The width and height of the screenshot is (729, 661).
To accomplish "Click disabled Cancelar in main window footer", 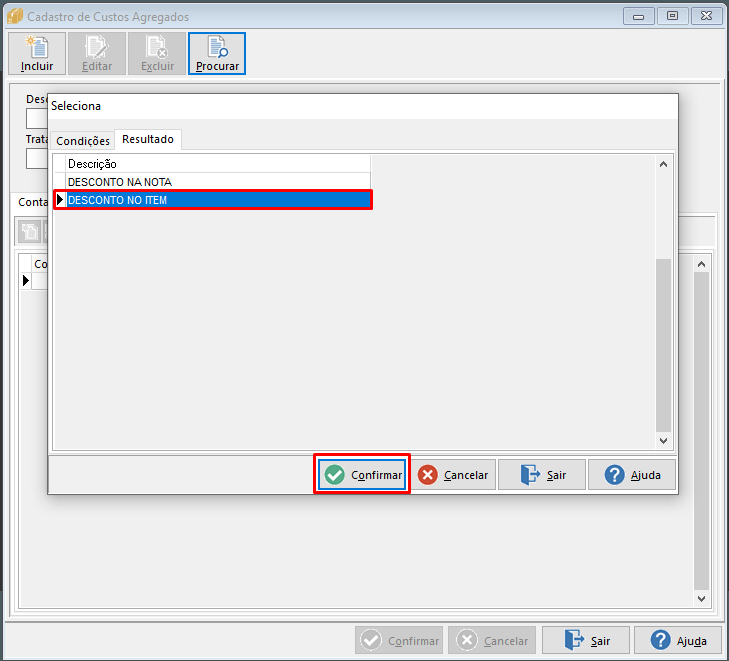I will pos(492,641).
